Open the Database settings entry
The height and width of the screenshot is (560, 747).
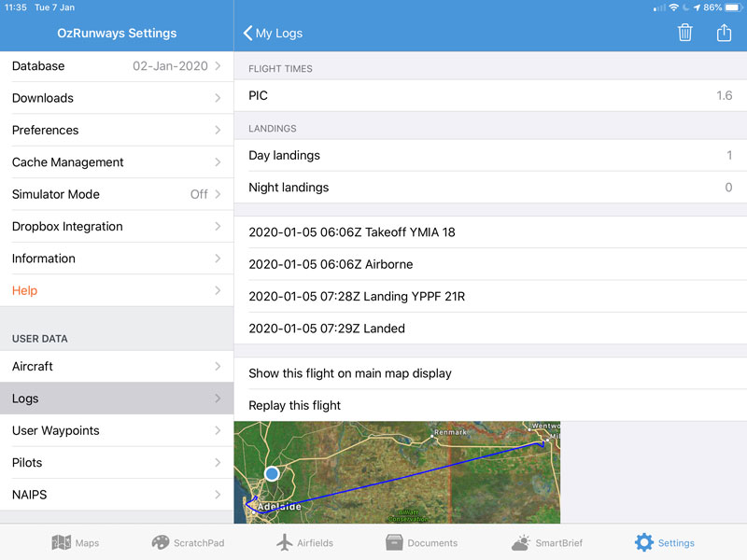117,66
